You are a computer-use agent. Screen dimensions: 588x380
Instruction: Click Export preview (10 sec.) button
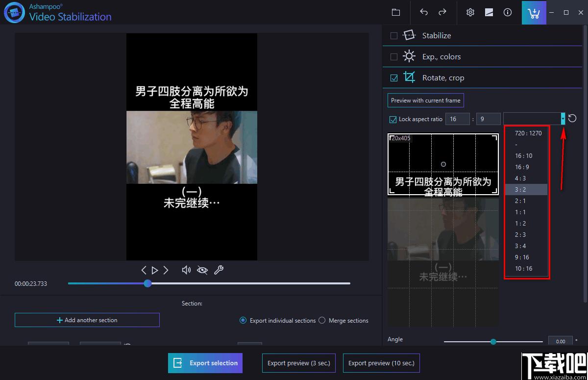381,363
